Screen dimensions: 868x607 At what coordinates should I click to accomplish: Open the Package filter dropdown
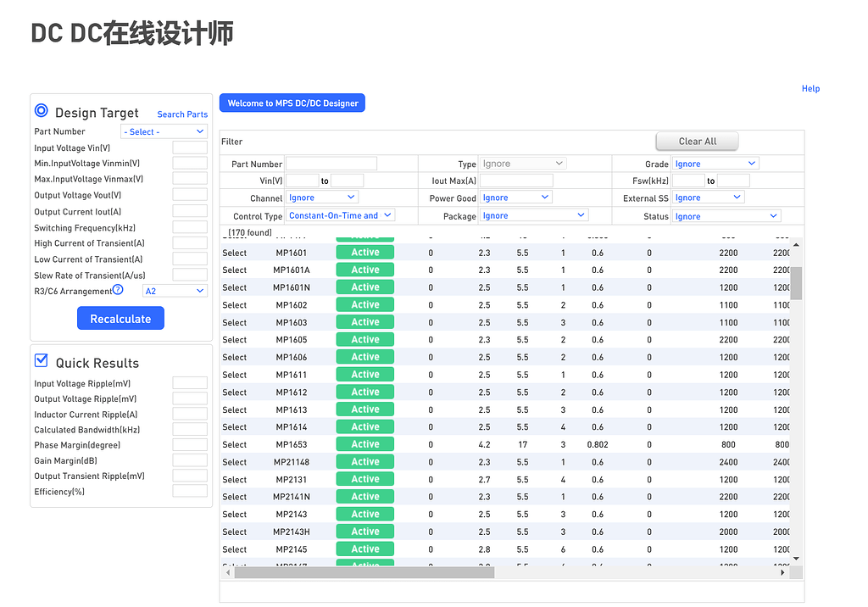pyautogui.click(x=533, y=214)
